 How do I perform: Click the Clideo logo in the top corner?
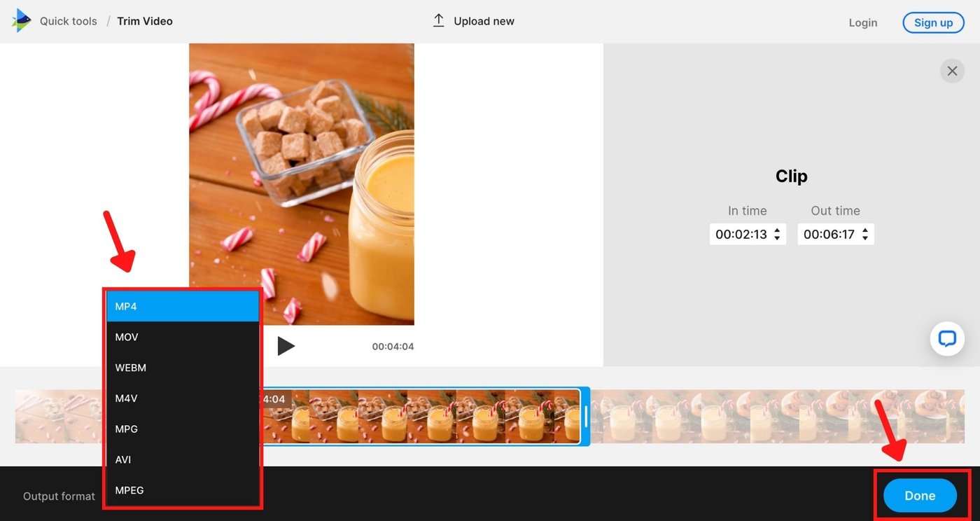(x=20, y=20)
